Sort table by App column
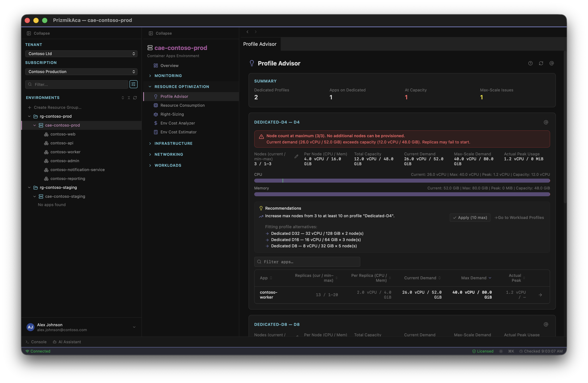588x383 pixels. pos(266,278)
